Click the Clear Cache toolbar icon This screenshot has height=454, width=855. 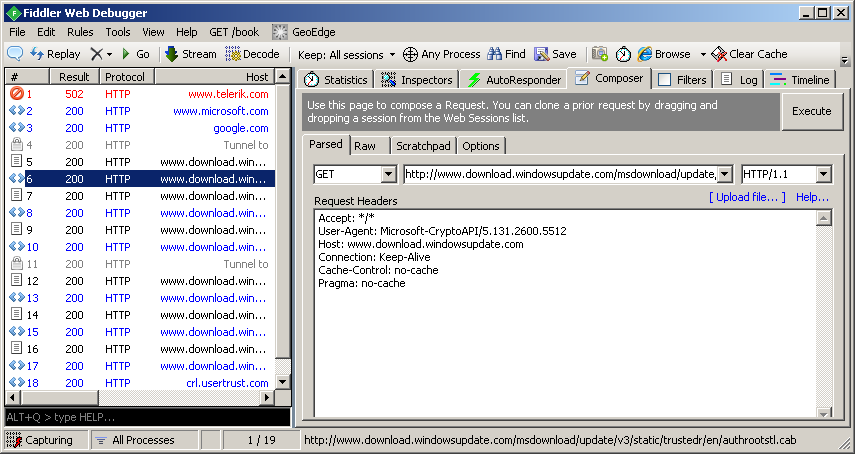tap(718, 54)
